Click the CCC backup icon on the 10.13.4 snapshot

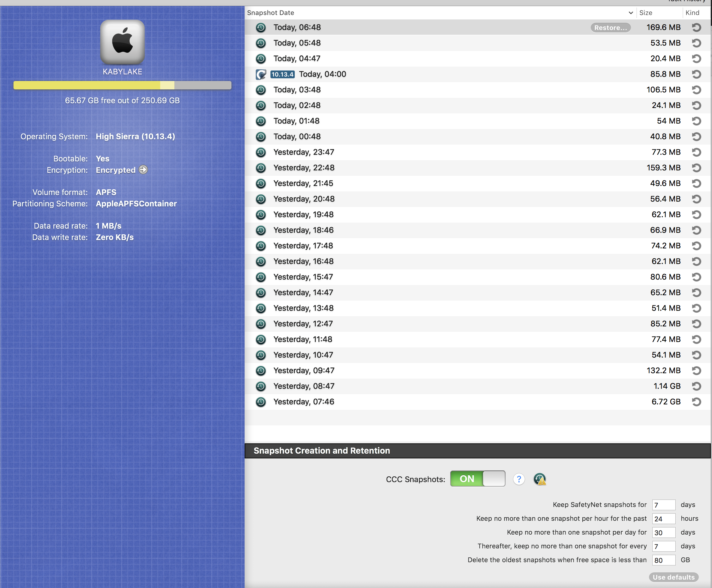(x=261, y=74)
